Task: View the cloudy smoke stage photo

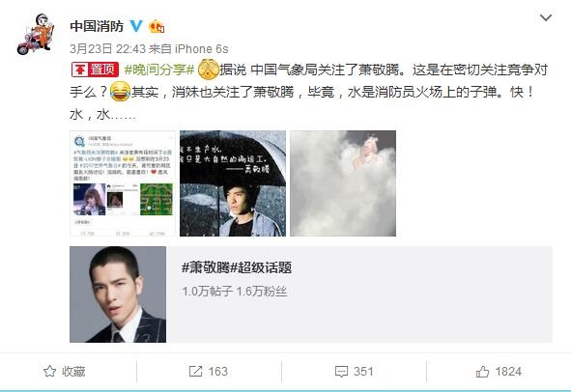Action: 343,183
